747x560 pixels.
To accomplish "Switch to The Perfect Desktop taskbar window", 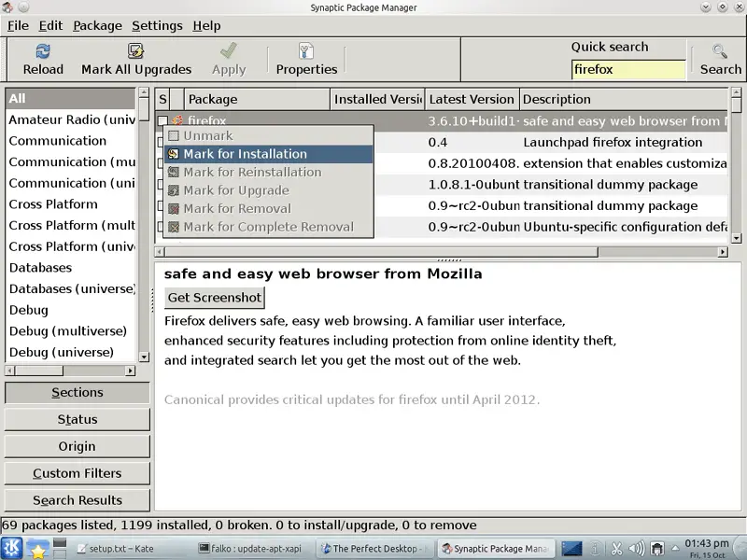I will tap(374, 549).
